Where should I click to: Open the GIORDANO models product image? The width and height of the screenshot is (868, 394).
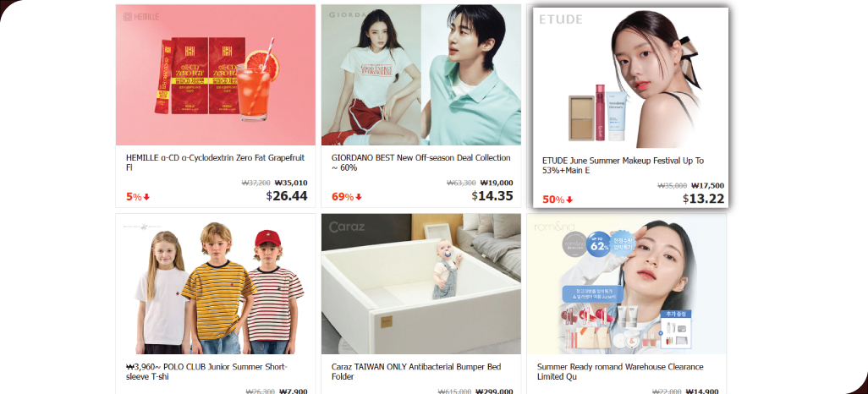pyautogui.click(x=420, y=74)
